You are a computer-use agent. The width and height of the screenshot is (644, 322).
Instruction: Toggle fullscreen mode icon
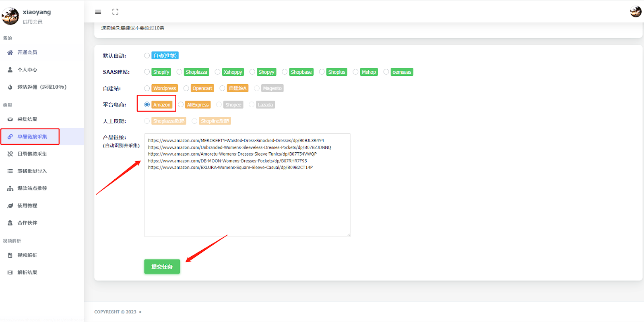[116, 12]
